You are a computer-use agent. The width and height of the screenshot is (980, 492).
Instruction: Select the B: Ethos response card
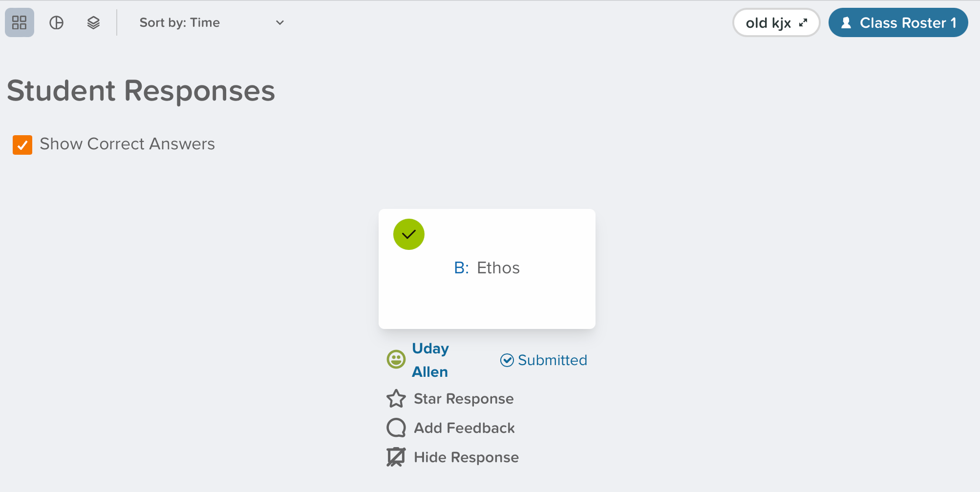pyautogui.click(x=487, y=269)
